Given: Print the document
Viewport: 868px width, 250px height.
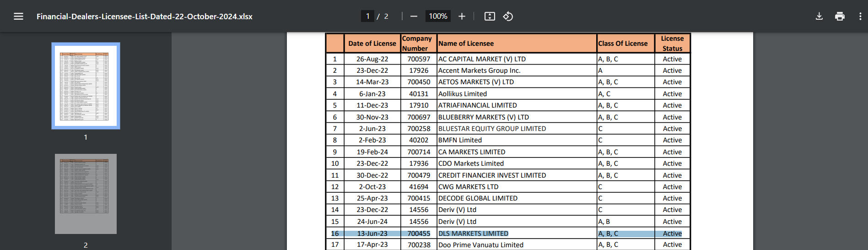Looking at the screenshot, I should tap(840, 16).
